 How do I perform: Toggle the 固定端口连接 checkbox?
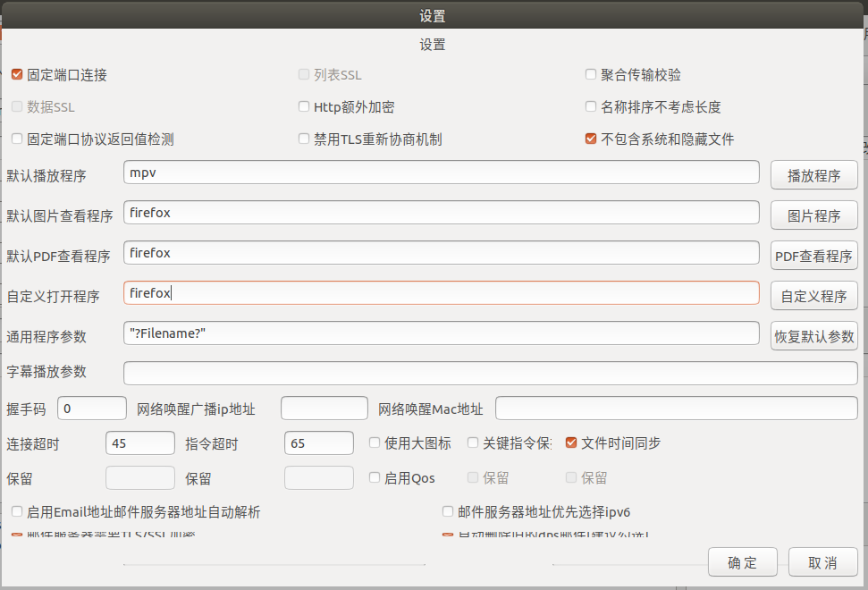click(17, 75)
